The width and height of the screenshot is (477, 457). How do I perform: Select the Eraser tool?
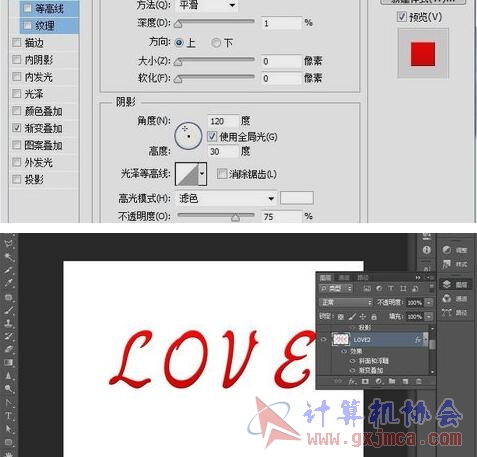(9, 349)
